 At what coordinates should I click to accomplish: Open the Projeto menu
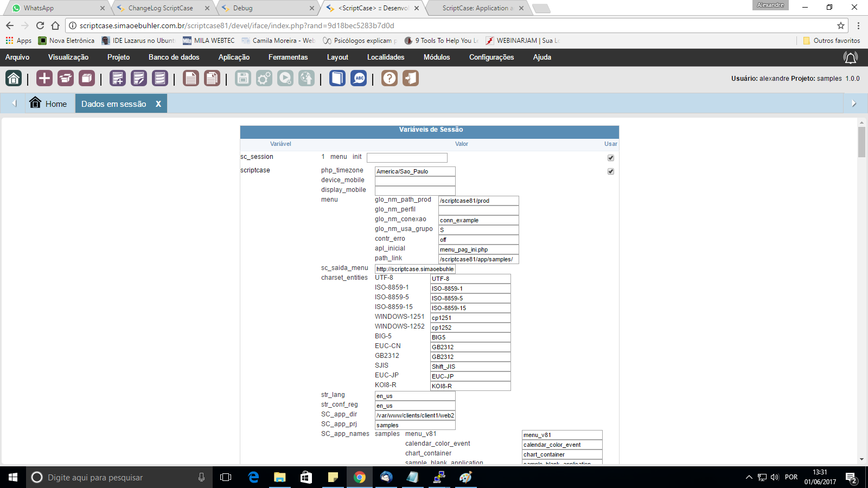pyautogui.click(x=118, y=57)
